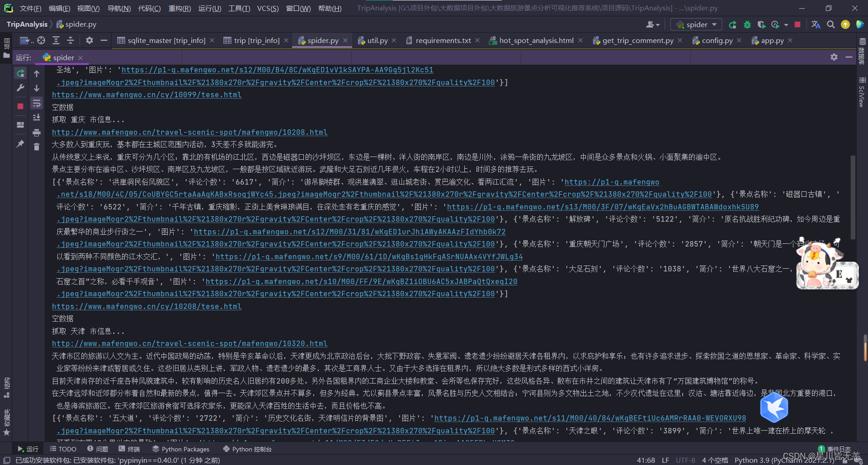868x465 pixels.
Task: Rerun the spider run configuration
Action: click(x=20, y=73)
